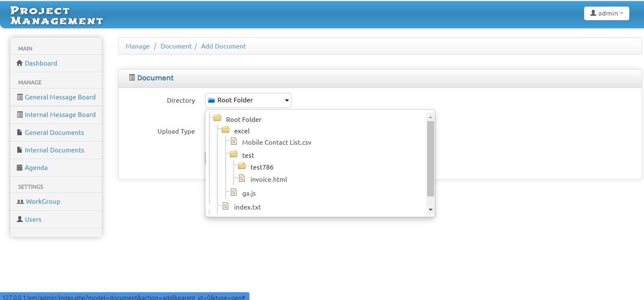This screenshot has width=644, height=300.
Task: Open the admin user dropdown
Action: coord(607,13)
